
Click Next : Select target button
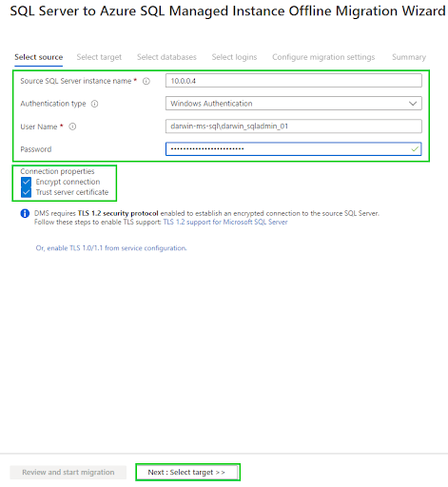(186, 472)
